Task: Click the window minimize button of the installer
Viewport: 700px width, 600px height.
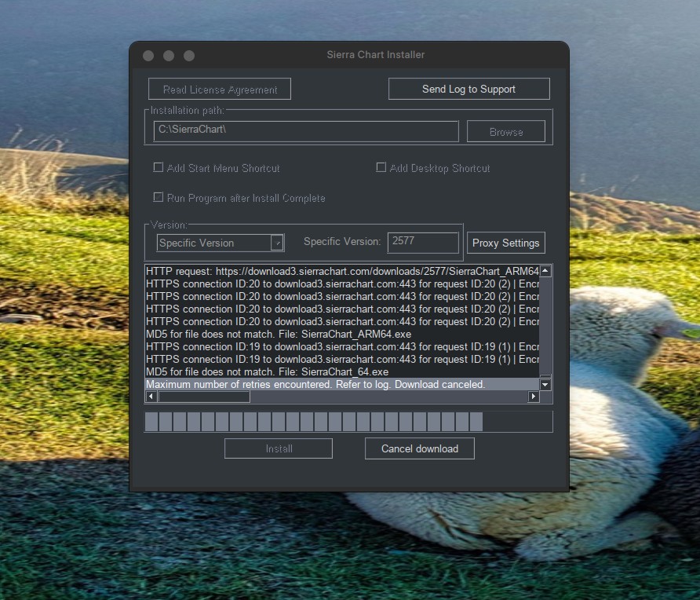Action: click(169, 56)
